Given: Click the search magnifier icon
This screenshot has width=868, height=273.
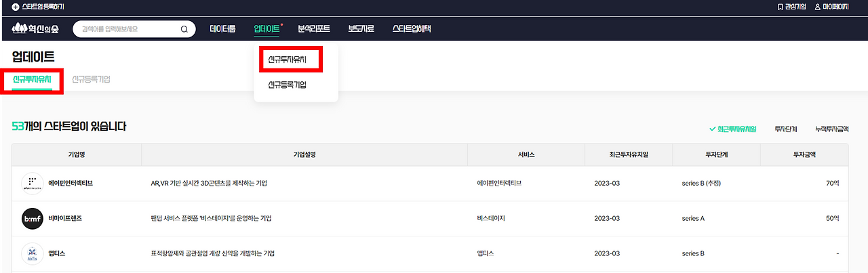Looking at the screenshot, I should tap(184, 29).
